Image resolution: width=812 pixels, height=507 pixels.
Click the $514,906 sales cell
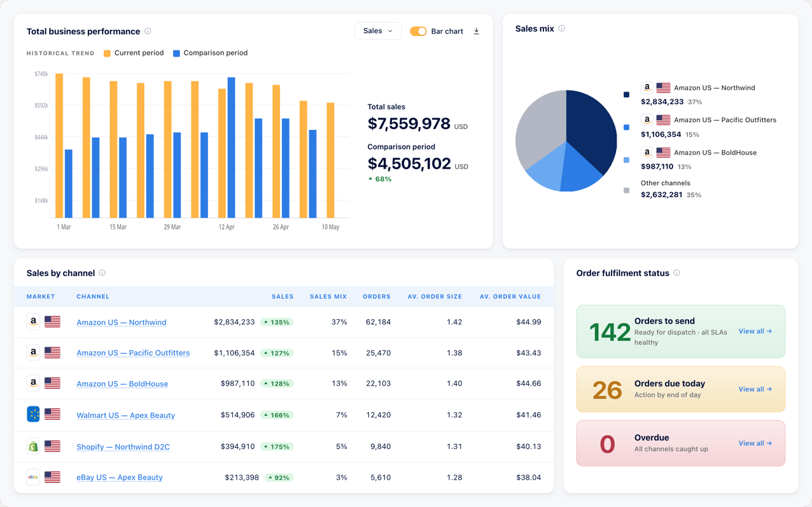coord(237,415)
